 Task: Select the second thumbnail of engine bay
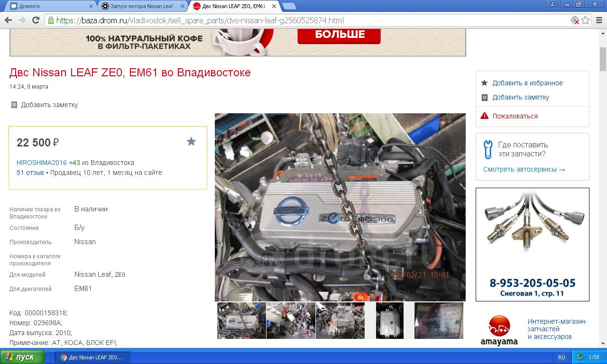pos(291,320)
